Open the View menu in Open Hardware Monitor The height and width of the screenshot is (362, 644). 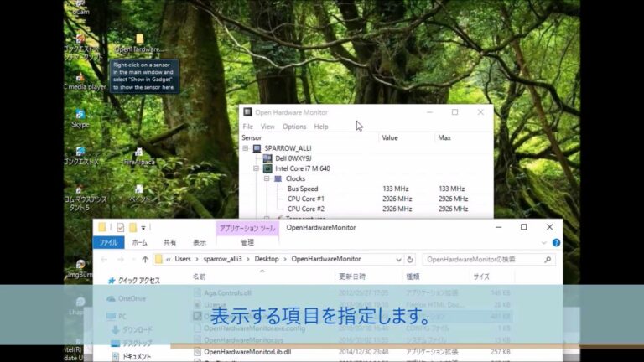(x=267, y=127)
